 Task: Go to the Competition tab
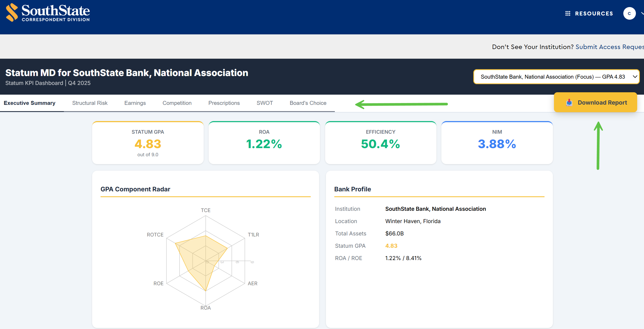177,103
